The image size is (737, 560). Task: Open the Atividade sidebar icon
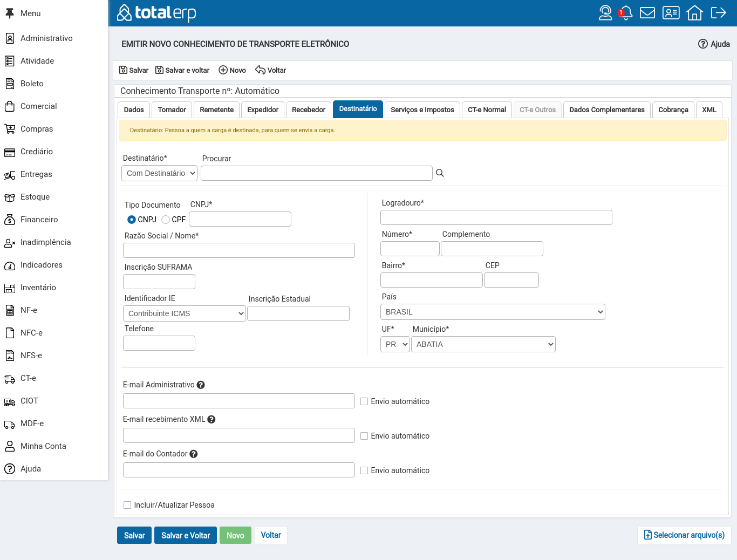pos(10,61)
